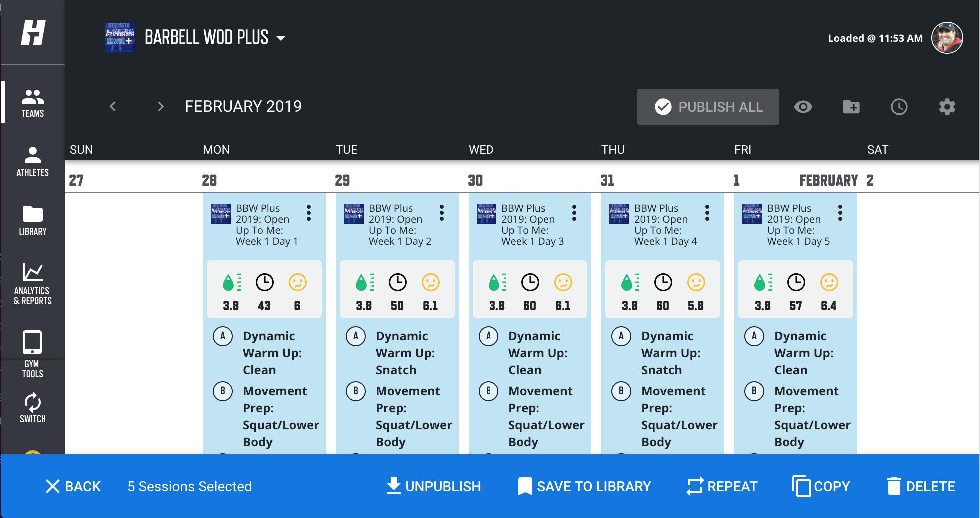Open options menu for Week 1 Day 1 session
The height and width of the screenshot is (518, 980).
coord(309,213)
